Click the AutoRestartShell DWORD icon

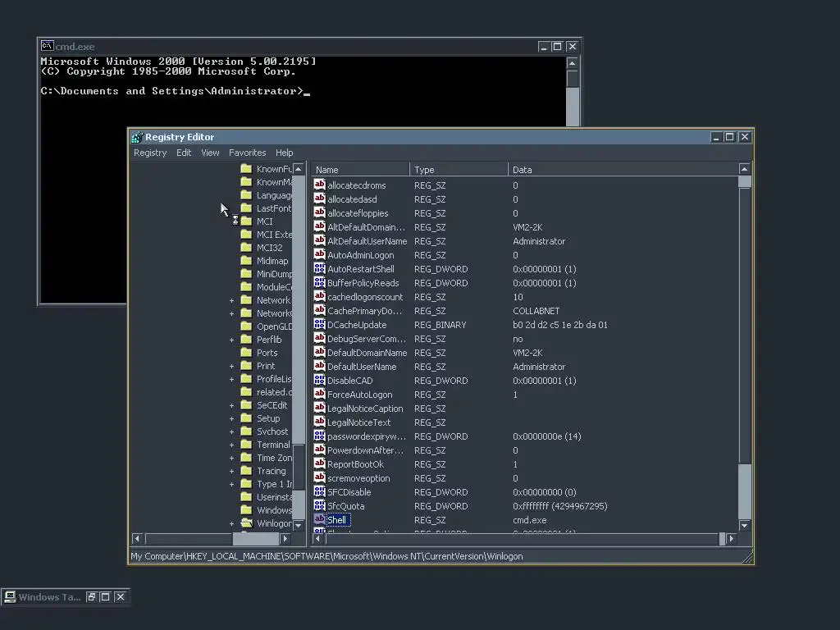319,268
